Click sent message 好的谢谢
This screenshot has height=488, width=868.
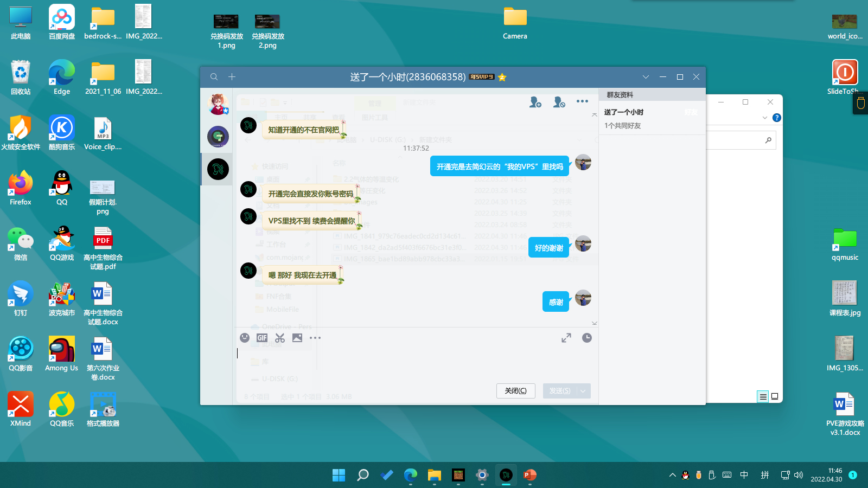pos(549,248)
